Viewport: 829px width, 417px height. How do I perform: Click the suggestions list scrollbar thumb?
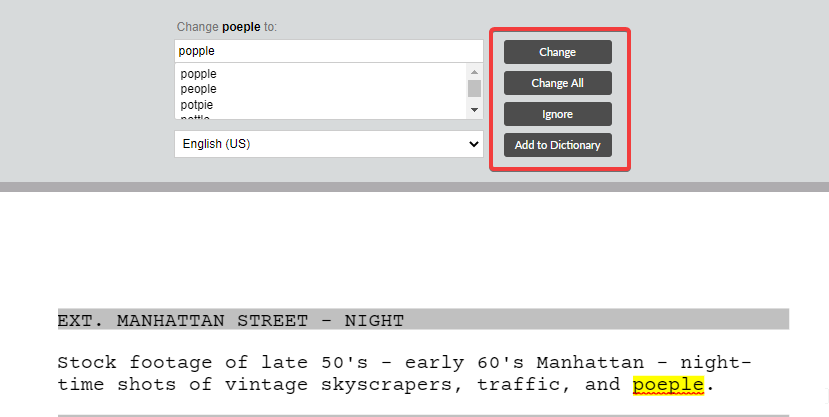[x=474, y=88]
